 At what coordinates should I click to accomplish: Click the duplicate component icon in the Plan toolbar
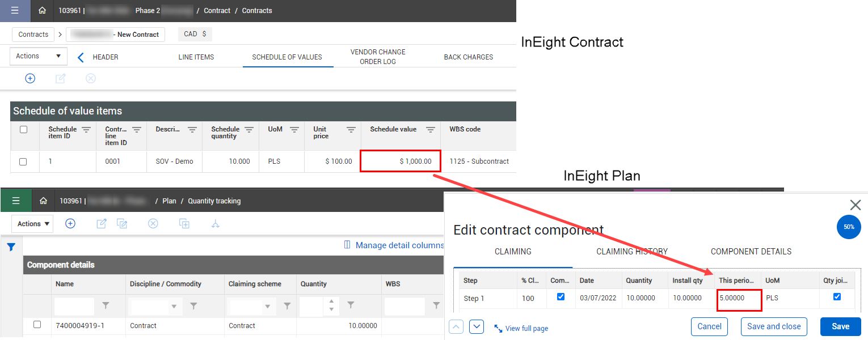[x=184, y=224]
